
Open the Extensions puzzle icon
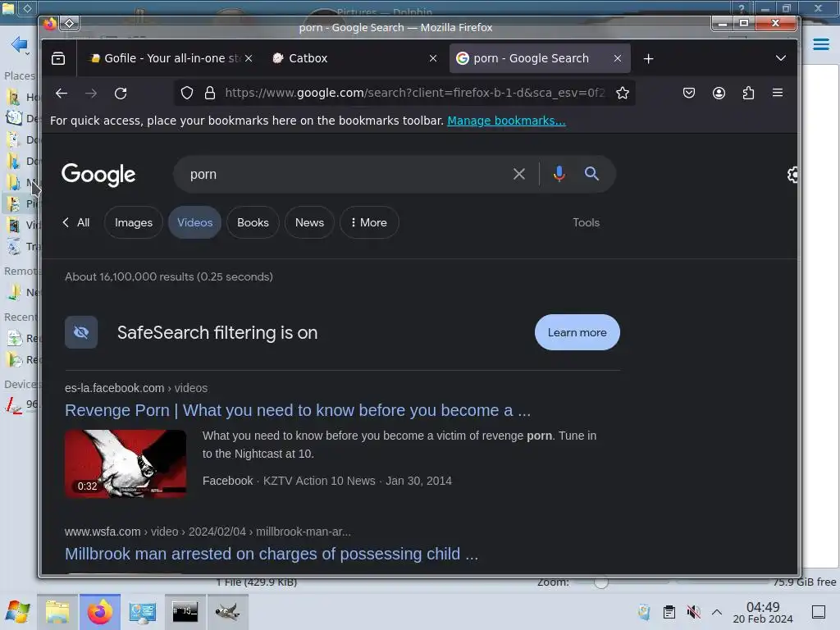(748, 94)
